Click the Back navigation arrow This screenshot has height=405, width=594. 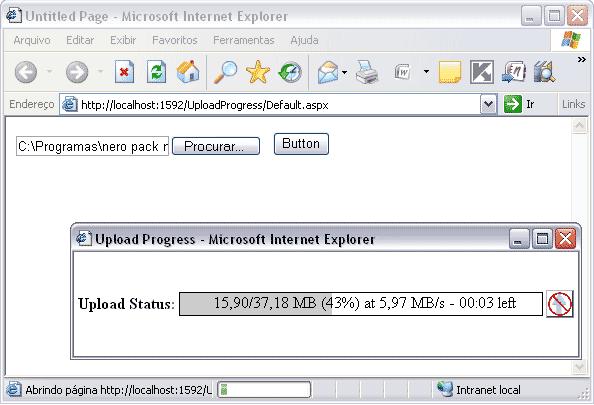(x=26, y=72)
